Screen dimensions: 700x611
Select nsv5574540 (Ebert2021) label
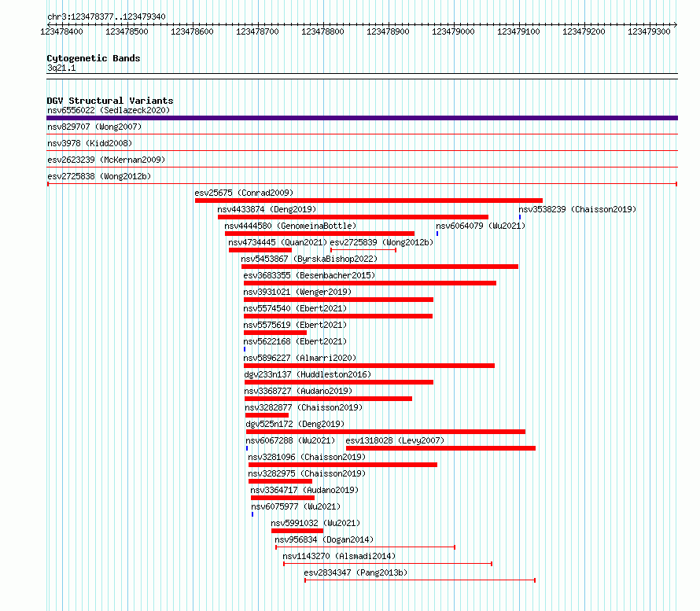point(295,308)
